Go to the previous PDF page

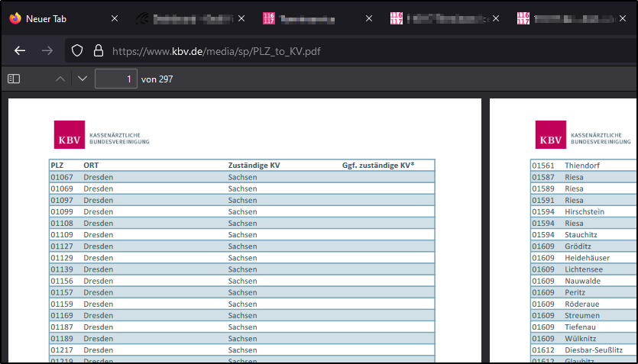tap(60, 79)
